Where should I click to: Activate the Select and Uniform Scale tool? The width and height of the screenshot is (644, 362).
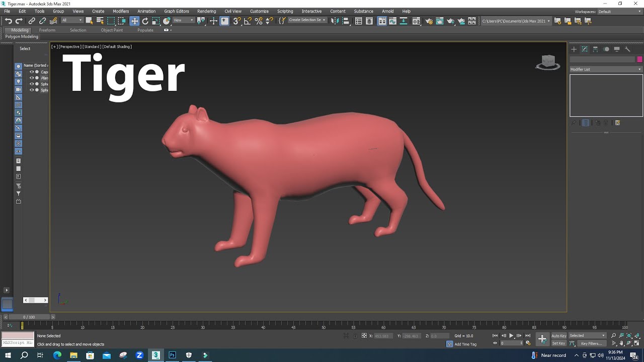pyautogui.click(x=156, y=21)
